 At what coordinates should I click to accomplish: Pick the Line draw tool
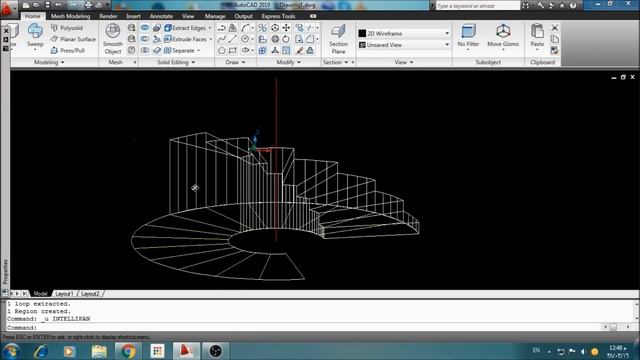[x=233, y=39]
